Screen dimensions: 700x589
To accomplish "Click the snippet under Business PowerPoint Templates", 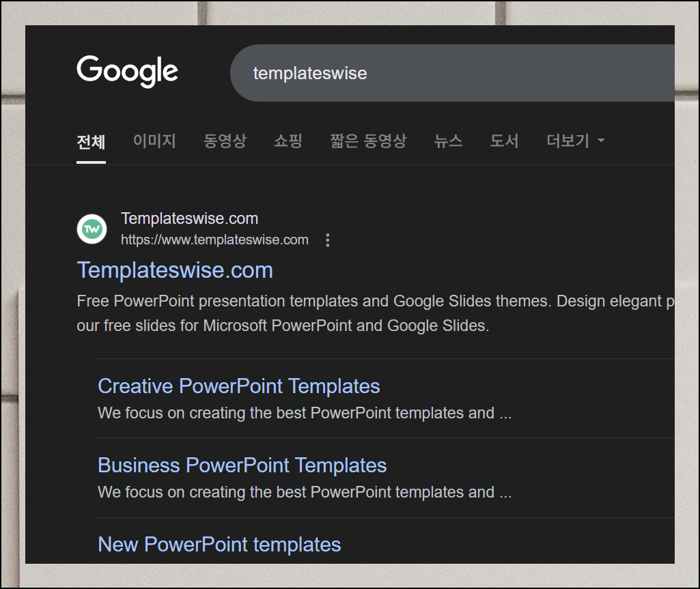I will click(305, 492).
